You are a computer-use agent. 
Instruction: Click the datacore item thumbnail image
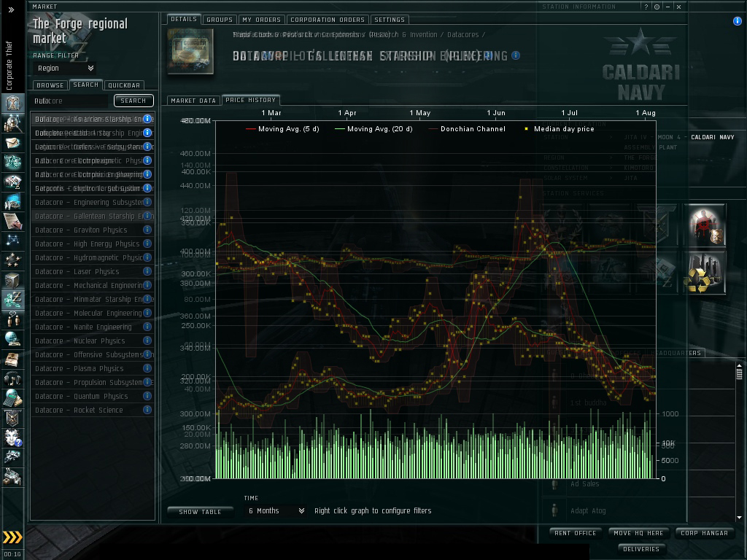tap(190, 51)
